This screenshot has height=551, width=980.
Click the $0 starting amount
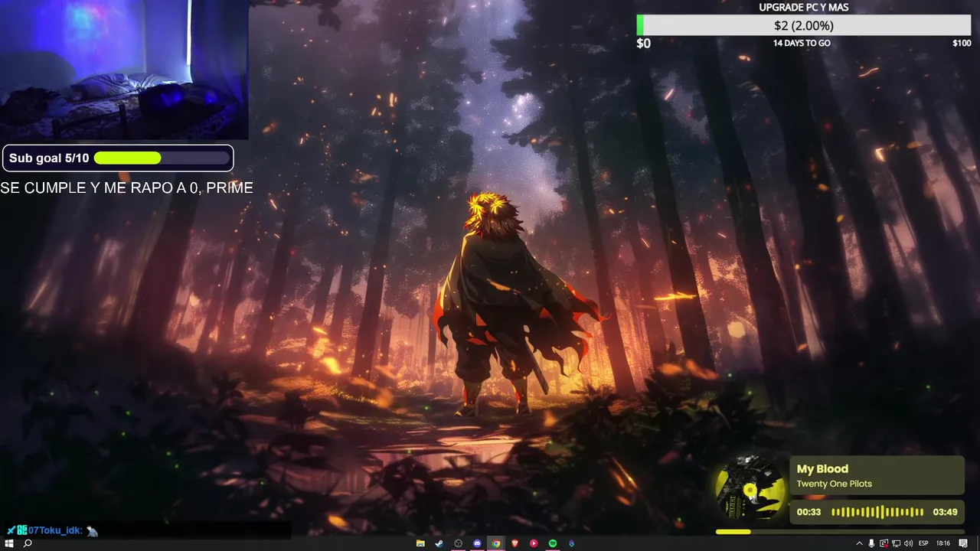[644, 44]
